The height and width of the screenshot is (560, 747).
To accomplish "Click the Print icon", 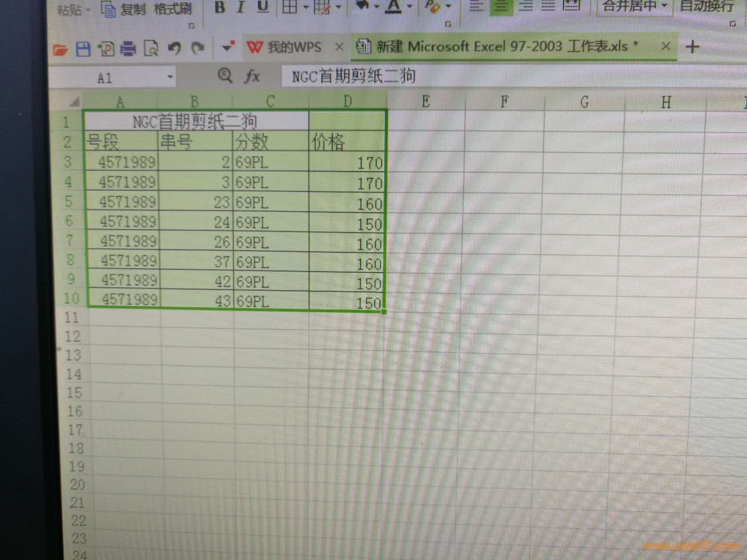I will click(128, 49).
